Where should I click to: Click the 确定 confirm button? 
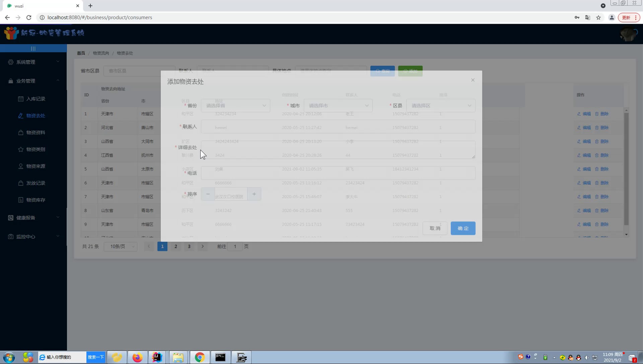click(x=463, y=228)
